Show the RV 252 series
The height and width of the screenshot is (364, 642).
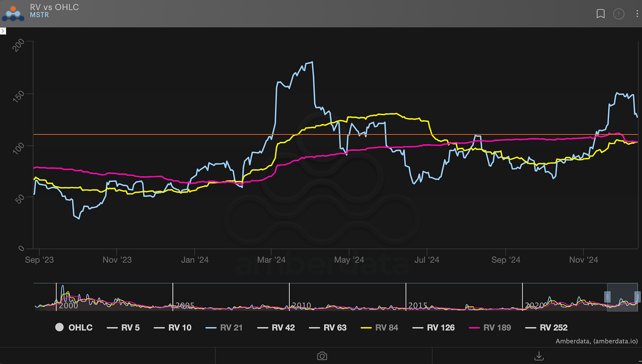[546, 327]
